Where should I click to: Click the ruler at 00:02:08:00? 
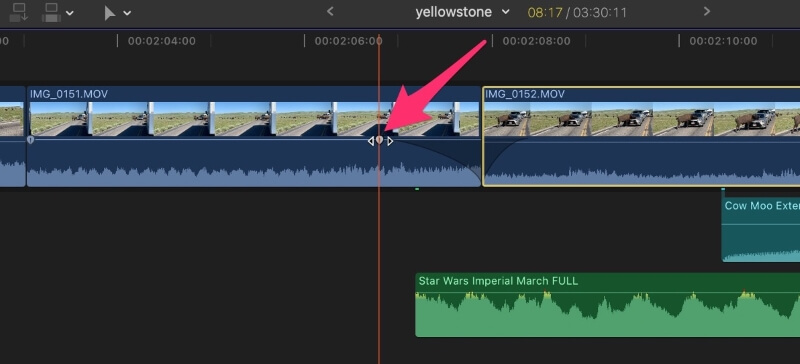536,41
